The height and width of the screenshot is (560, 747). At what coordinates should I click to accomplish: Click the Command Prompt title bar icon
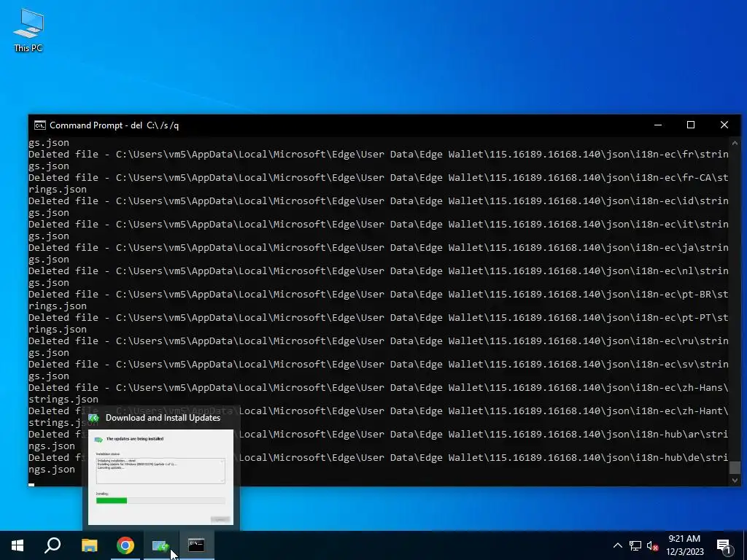tap(40, 125)
